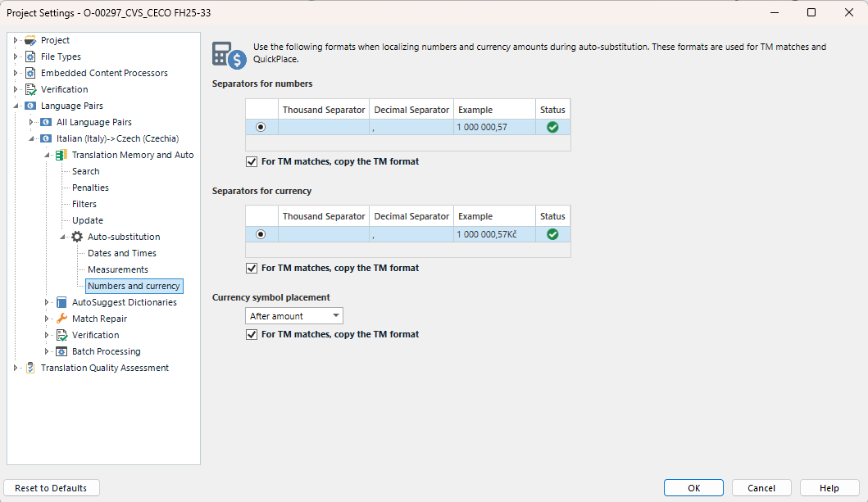Click the OK button
This screenshot has width=868, height=502.
pos(693,488)
